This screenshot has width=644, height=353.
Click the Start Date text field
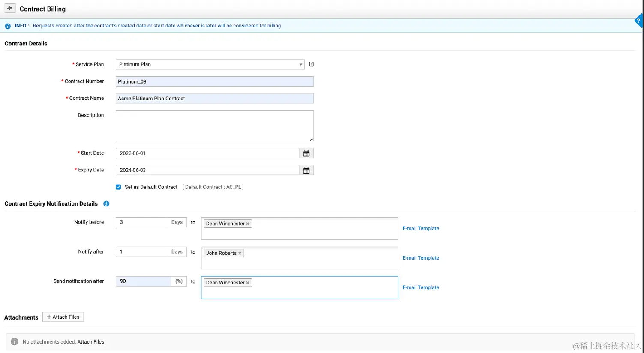click(206, 153)
